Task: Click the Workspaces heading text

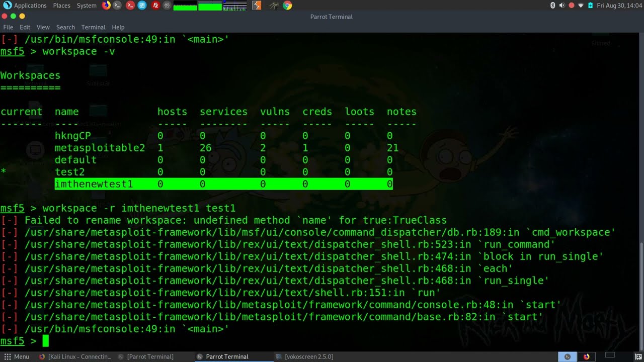Action: [30, 75]
